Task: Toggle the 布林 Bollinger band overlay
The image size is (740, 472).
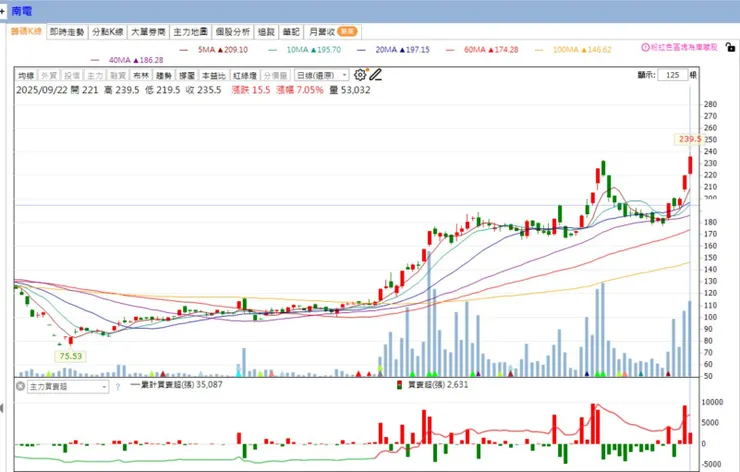Action: 141,76
